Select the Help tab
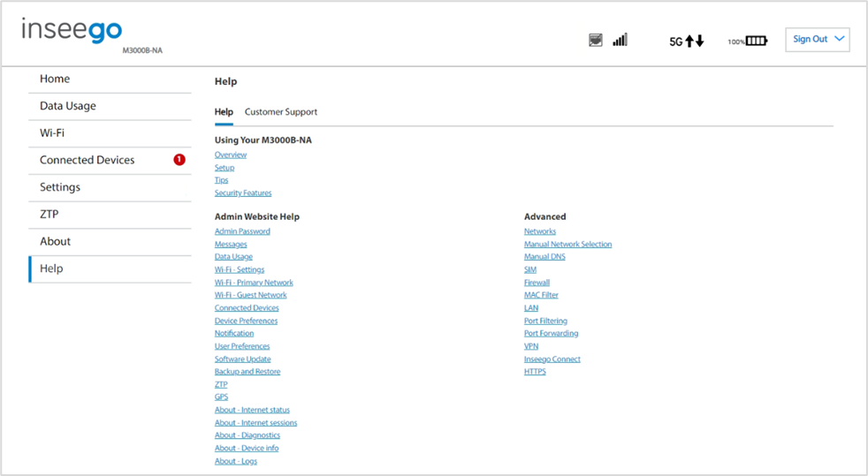This screenshot has height=476, width=868. click(x=224, y=111)
